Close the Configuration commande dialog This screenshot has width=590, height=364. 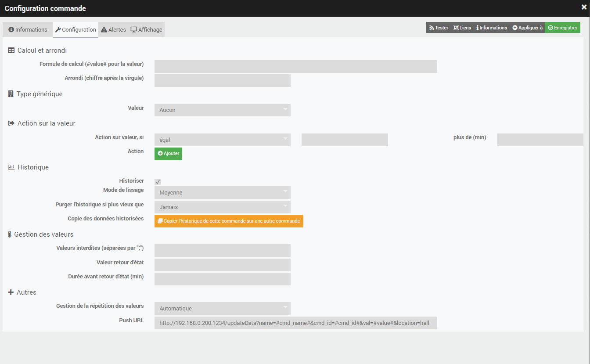[x=583, y=7]
